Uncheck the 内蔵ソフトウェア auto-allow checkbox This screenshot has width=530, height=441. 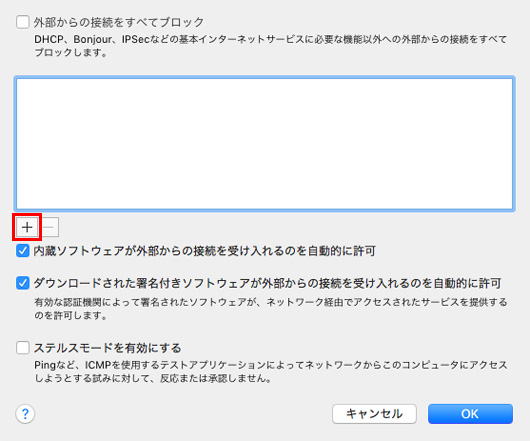pyautogui.click(x=23, y=251)
